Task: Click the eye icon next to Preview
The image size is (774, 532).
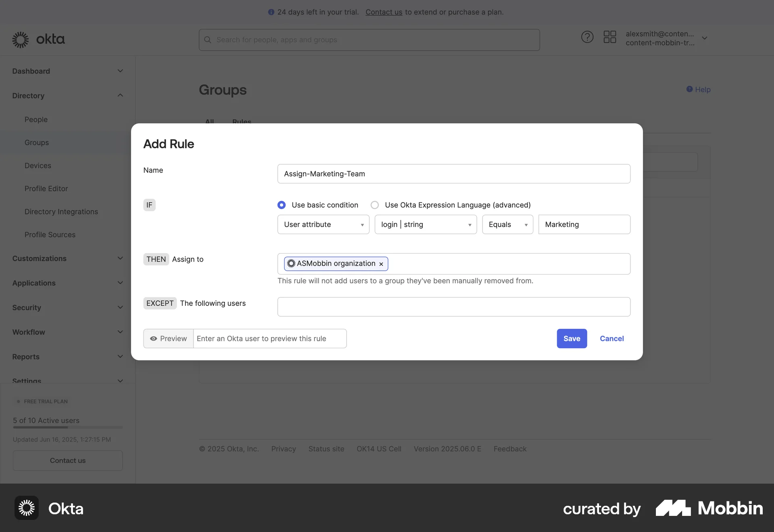Action: (154, 339)
